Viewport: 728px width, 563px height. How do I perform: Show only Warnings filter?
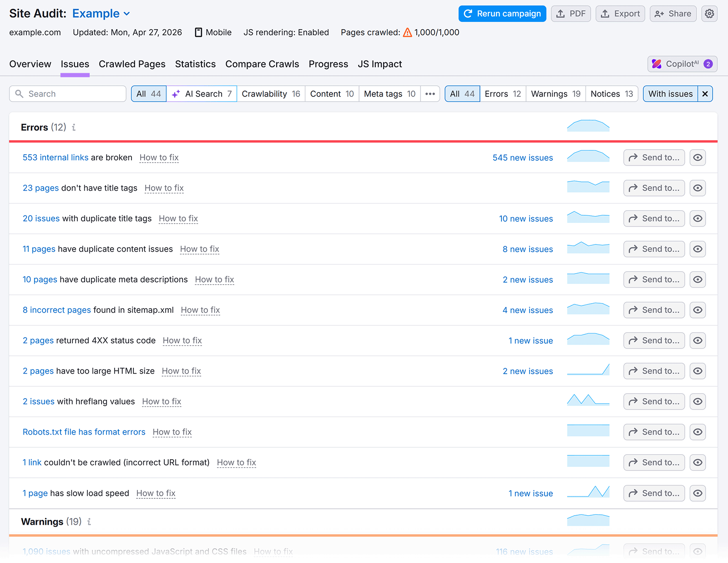pos(556,94)
